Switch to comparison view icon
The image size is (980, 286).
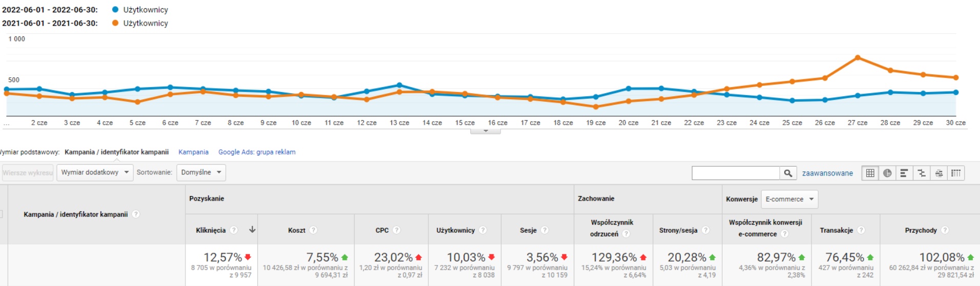[922, 173]
